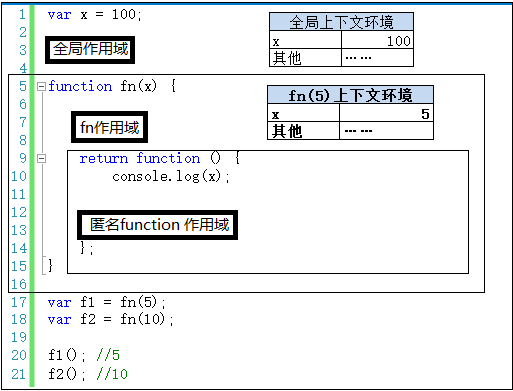Screen dimensions: 513x391
Task: Click the x cell in the fn(5) context table
Action: click(x=303, y=113)
